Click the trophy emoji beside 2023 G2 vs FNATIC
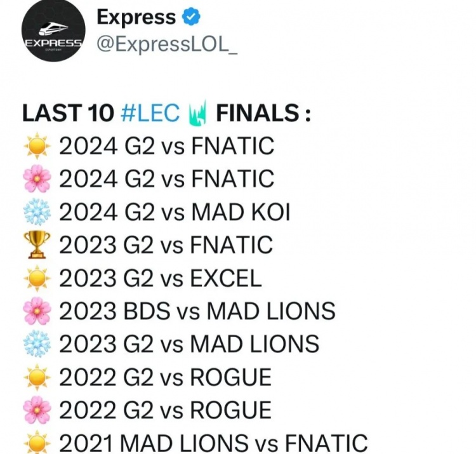This screenshot has height=454, width=476. 37,244
